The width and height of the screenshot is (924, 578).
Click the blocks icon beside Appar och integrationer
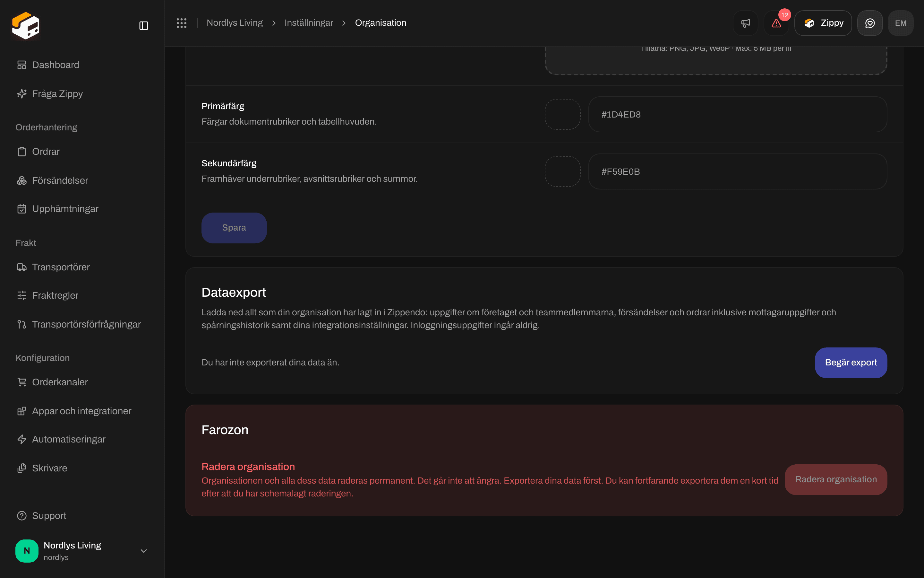tap(22, 411)
